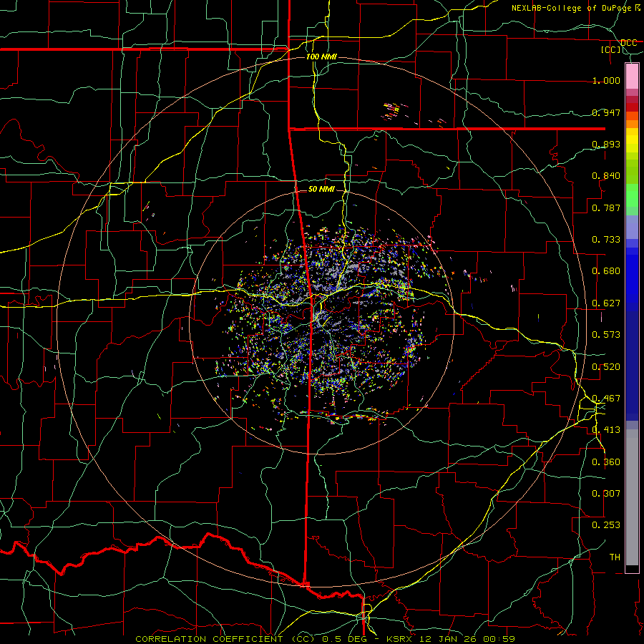This screenshot has height=644, width=644.
Task: Click the Correlation Coefficient KSRX caption at bottom
Action: pyautogui.click(x=325, y=639)
